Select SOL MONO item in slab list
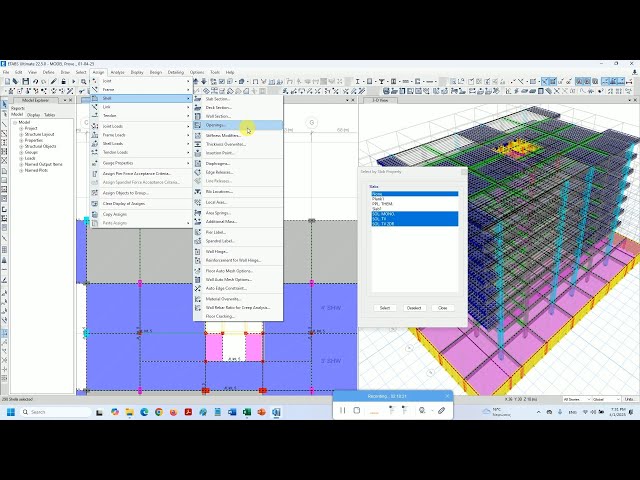 tap(415, 214)
